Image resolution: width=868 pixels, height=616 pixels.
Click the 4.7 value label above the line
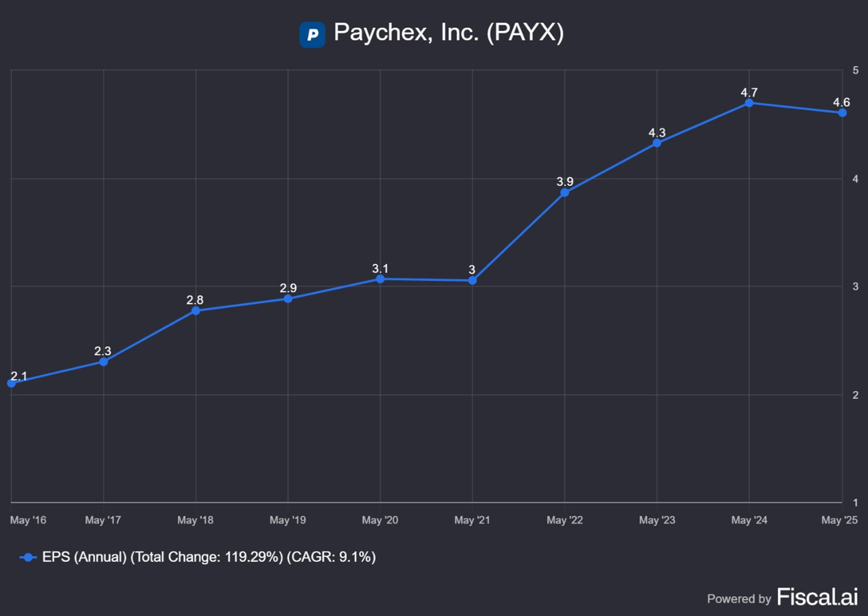point(749,93)
